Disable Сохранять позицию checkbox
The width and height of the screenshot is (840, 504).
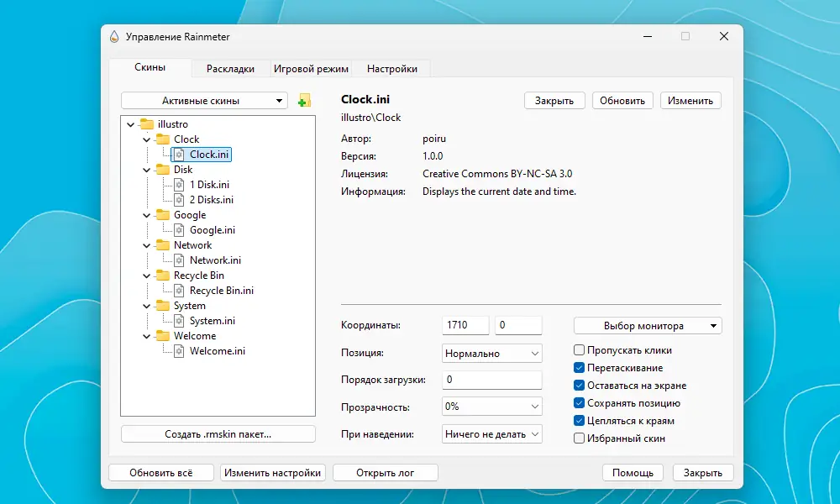click(x=579, y=403)
